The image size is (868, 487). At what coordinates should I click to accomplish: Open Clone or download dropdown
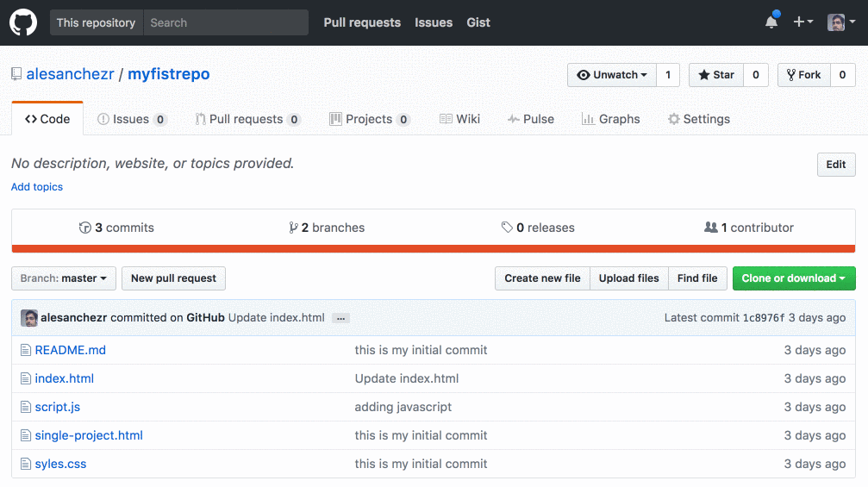point(794,278)
